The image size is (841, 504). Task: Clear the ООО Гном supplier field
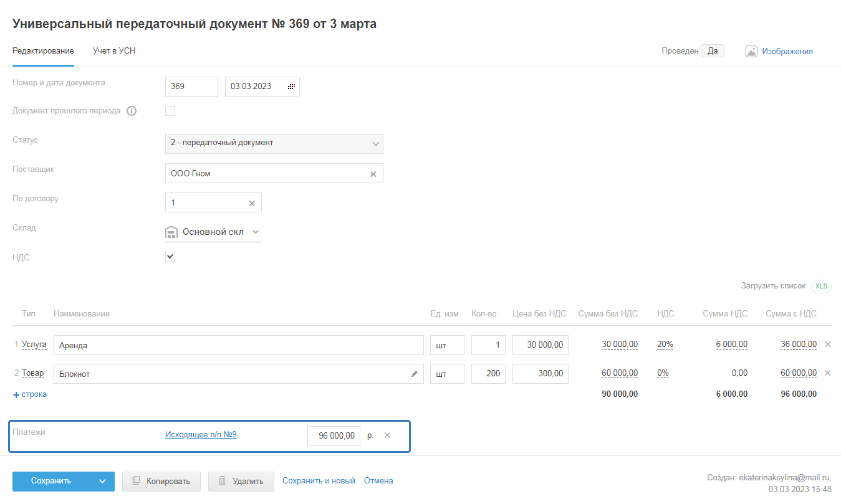(373, 174)
